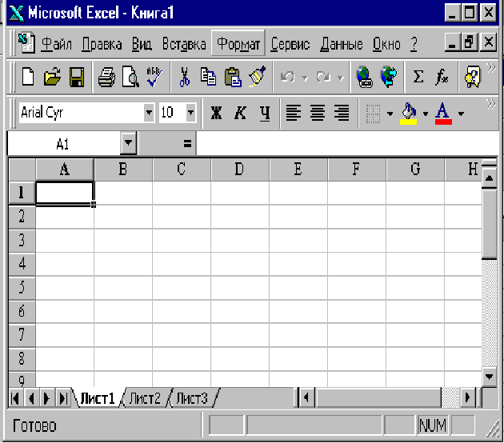Open the Окно menu

(x=386, y=44)
